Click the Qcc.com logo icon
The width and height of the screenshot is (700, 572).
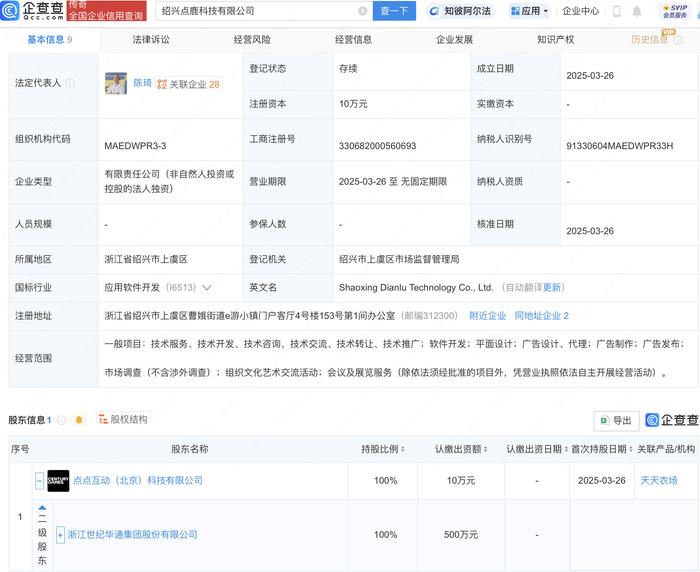(x=10, y=10)
